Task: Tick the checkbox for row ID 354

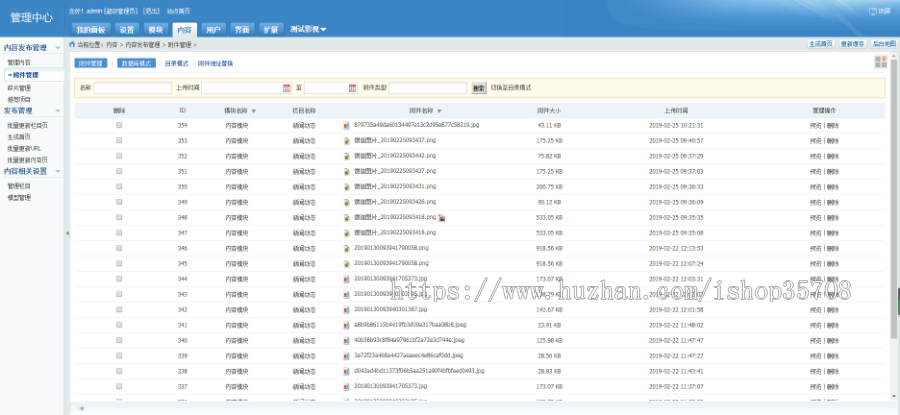Action: click(119, 126)
